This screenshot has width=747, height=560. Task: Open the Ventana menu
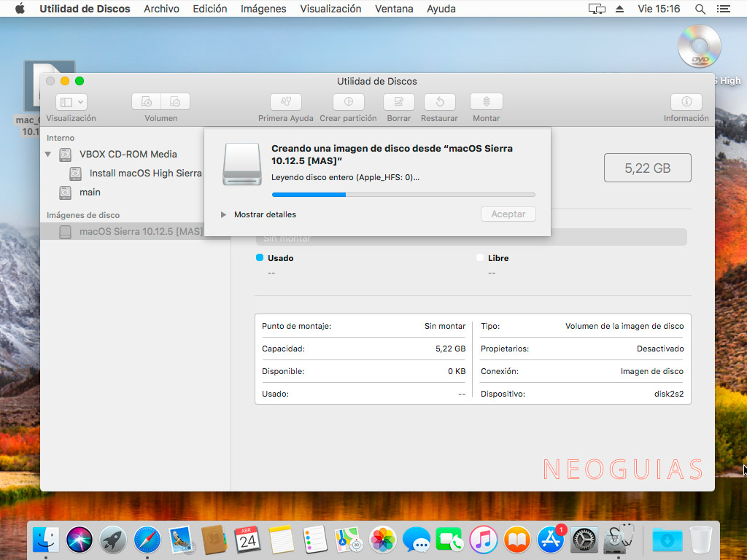click(x=394, y=9)
